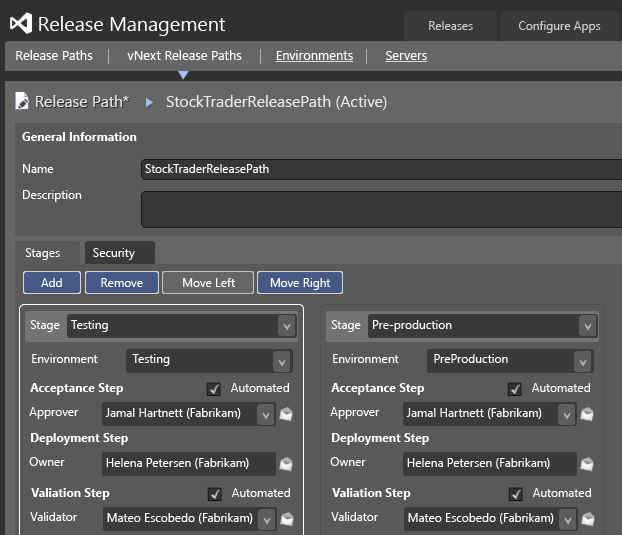This screenshot has height=535, width=622.
Task: Email the Testing stage validator Mateo Escobedo
Action: (286, 519)
